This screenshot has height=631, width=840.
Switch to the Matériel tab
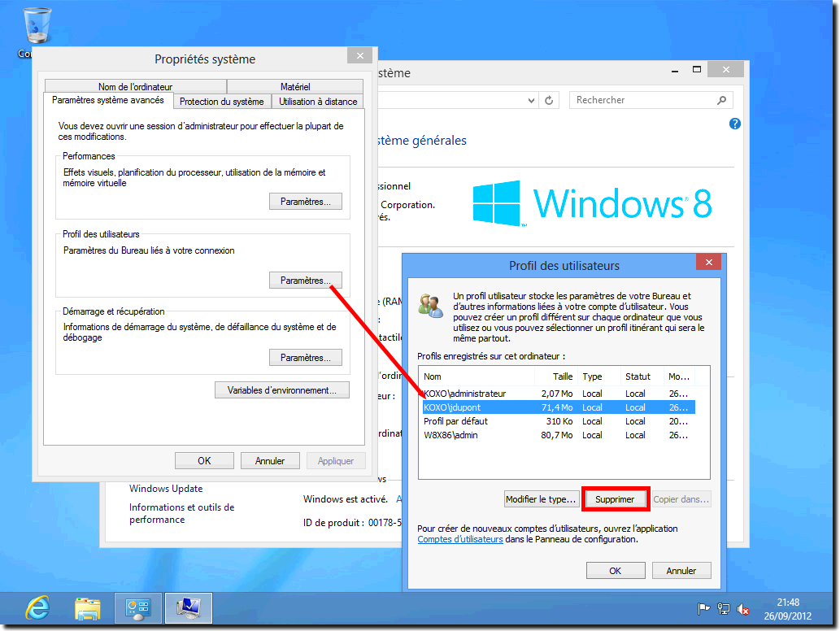pyautogui.click(x=295, y=86)
